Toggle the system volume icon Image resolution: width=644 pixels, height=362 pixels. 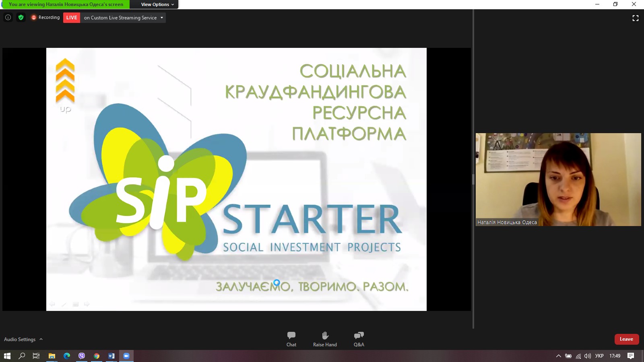pos(588,356)
